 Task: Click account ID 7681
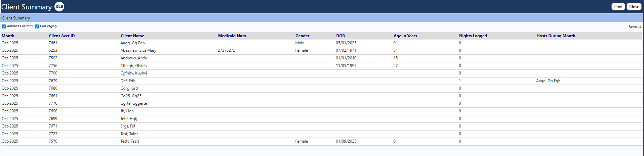[x=53, y=96]
